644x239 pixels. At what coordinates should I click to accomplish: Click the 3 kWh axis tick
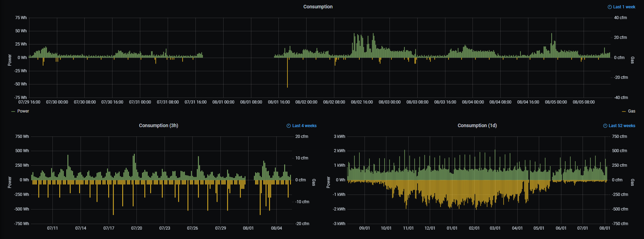[340, 137]
